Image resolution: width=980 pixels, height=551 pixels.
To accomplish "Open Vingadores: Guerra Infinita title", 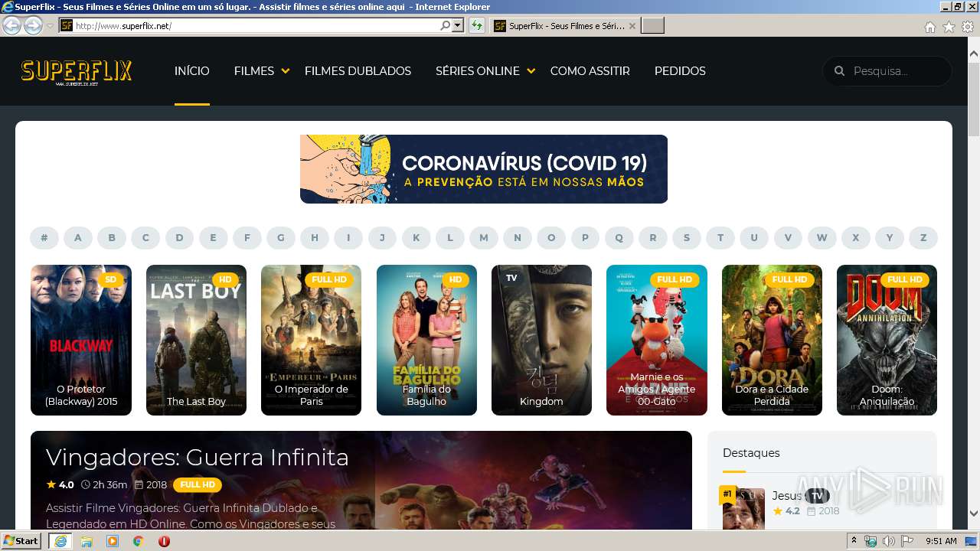I will pyautogui.click(x=198, y=457).
